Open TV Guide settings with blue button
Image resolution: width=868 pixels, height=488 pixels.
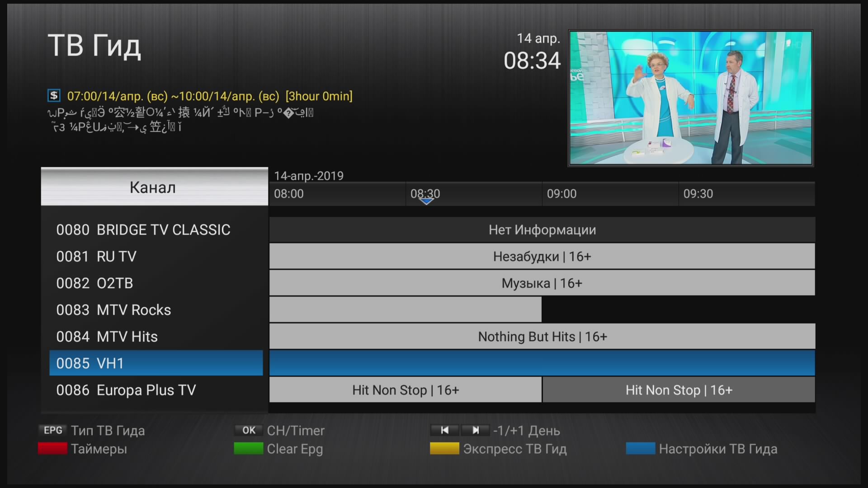[641, 448]
